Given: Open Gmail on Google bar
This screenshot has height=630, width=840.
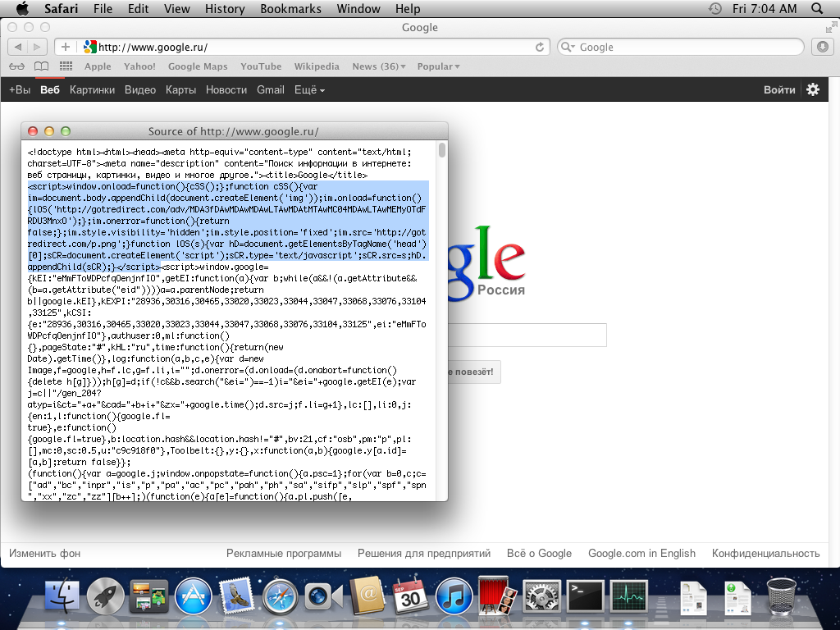Looking at the screenshot, I should tap(271, 90).
